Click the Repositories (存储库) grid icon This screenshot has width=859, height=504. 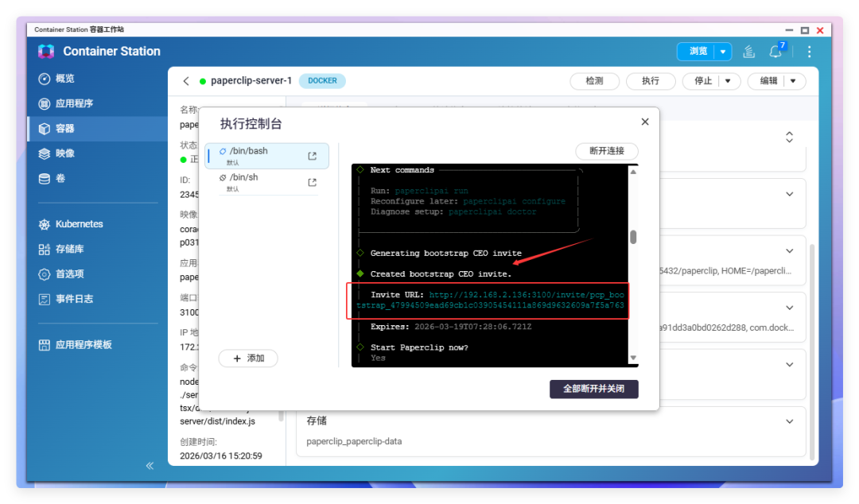(45, 250)
